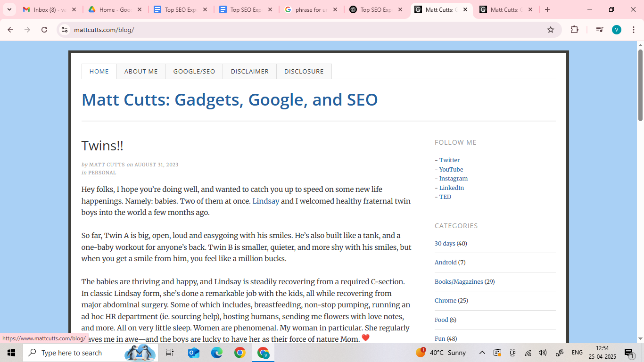Open the Chrome profile avatar V
This screenshot has width=644, height=362.
pos(617,30)
